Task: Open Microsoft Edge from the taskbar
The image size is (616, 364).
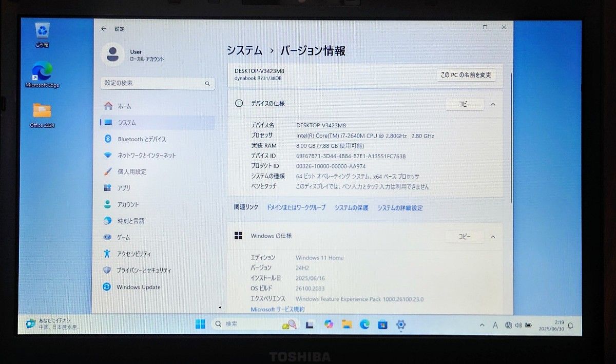Action: 364,324
